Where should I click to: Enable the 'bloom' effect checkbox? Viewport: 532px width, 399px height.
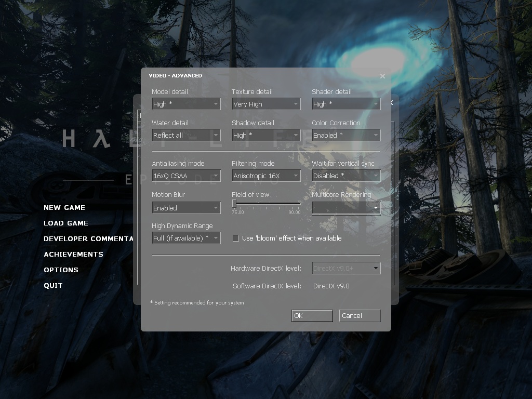click(x=235, y=238)
